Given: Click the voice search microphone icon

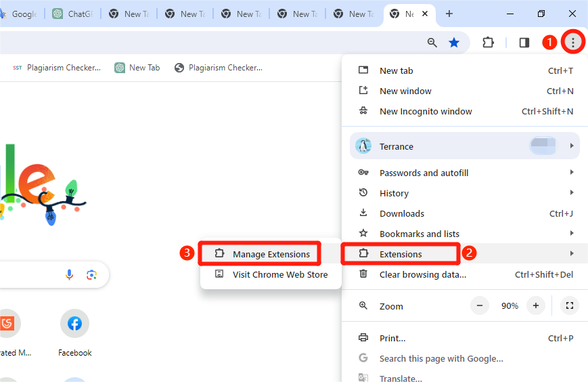Looking at the screenshot, I should tap(69, 274).
